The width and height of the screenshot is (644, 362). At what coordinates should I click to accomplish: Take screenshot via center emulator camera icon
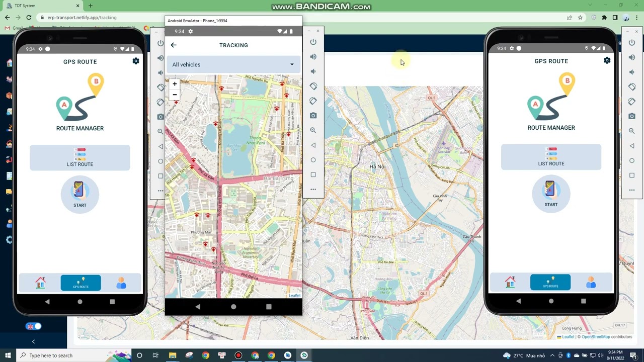313,116
